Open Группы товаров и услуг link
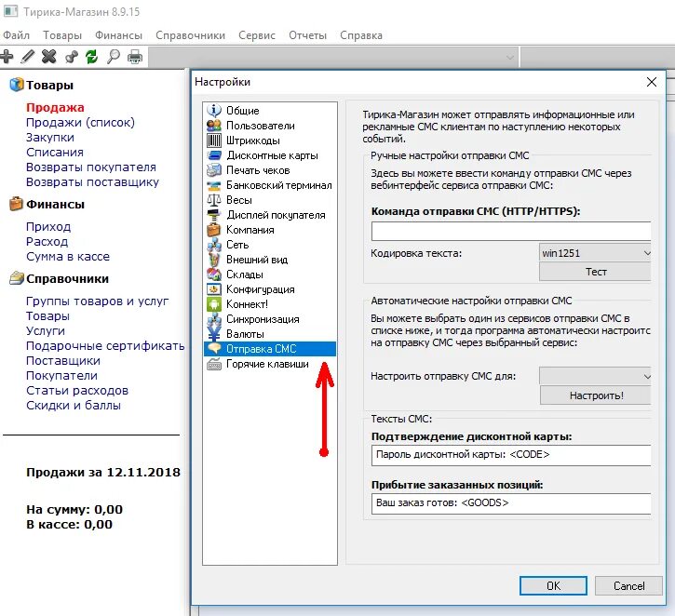This screenshot has width=675, height=616. pyautogui.click(x=97, y=301)
